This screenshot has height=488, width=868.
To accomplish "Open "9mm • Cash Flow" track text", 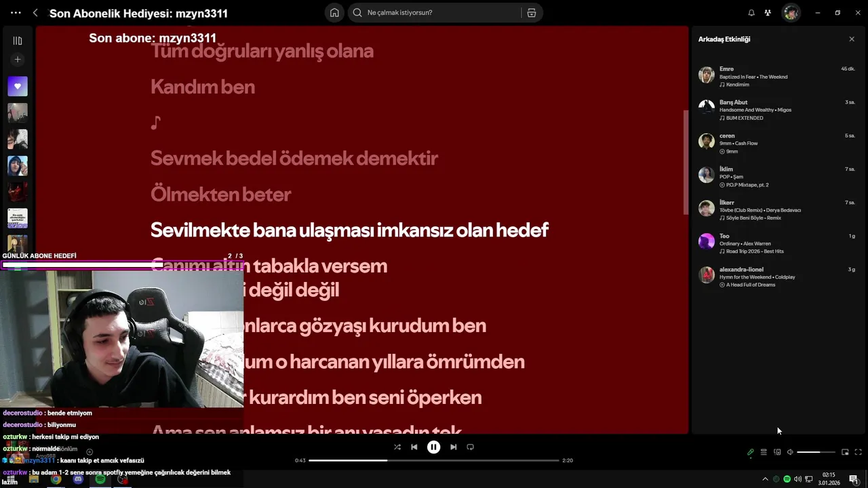I will pyautogui.click(x=738, y=144).
